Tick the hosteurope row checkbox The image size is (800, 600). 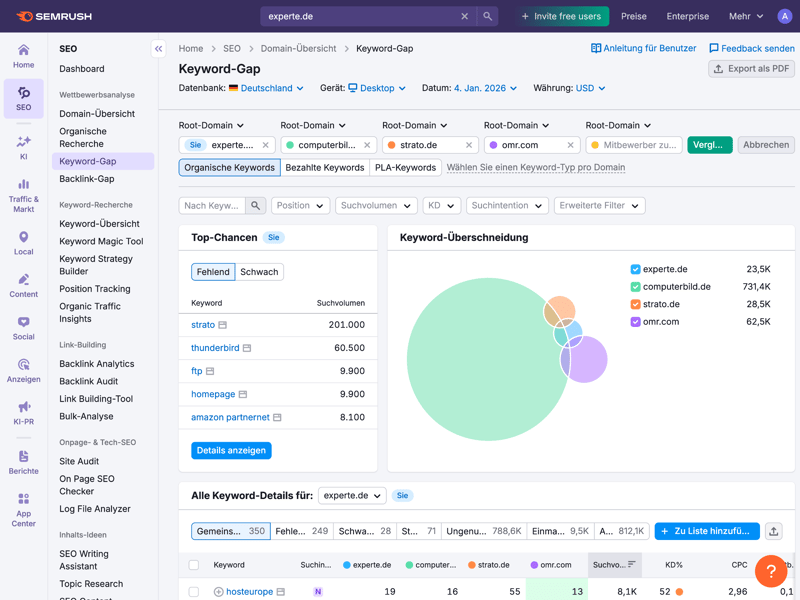(x=194, y=592)
